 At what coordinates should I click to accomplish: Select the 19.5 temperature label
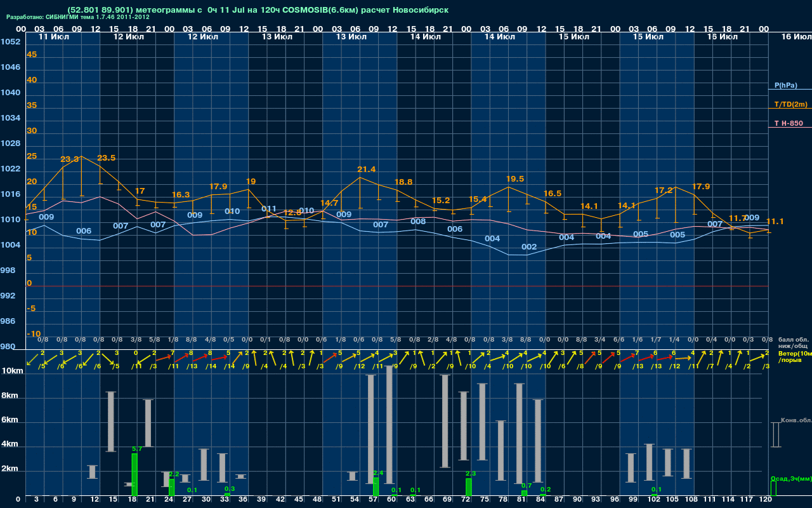point(514,179)
